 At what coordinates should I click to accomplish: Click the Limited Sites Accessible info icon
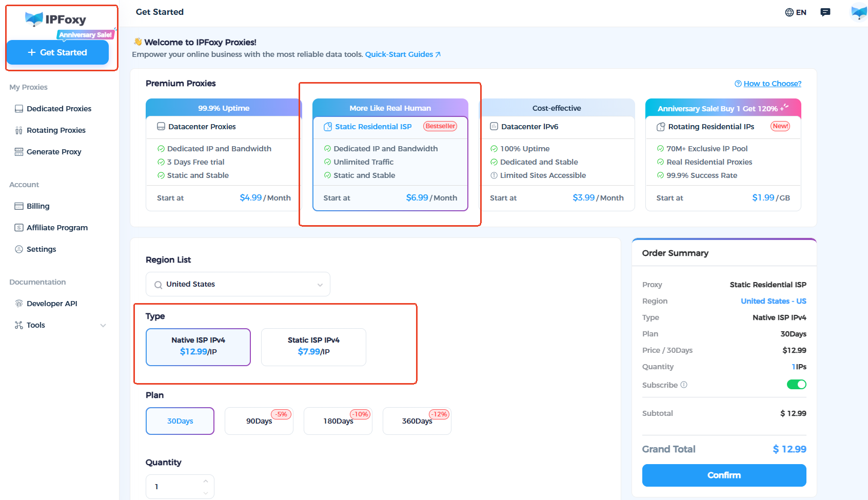[494, 175]
